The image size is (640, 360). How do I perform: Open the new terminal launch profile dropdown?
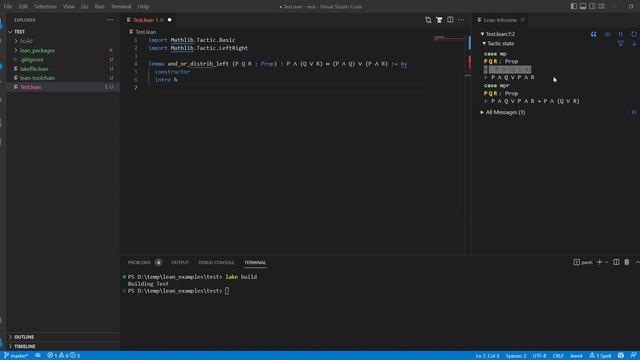pyautogui.click(x=607, y=262)
